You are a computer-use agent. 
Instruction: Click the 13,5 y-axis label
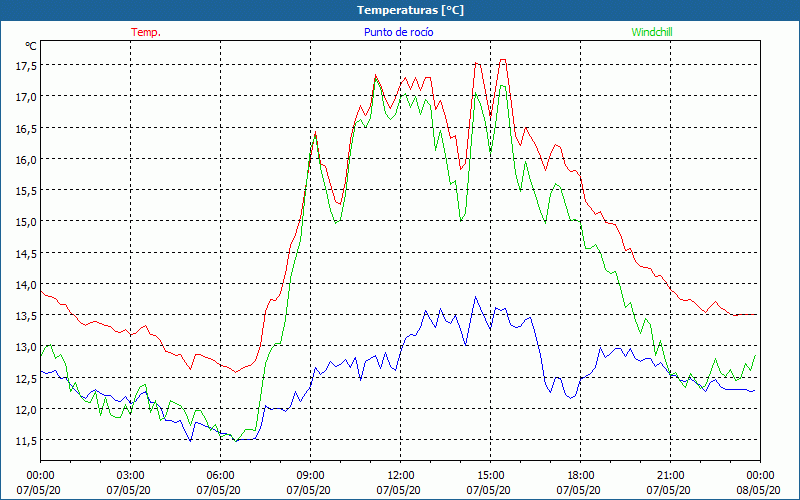(x=27, y=315)
